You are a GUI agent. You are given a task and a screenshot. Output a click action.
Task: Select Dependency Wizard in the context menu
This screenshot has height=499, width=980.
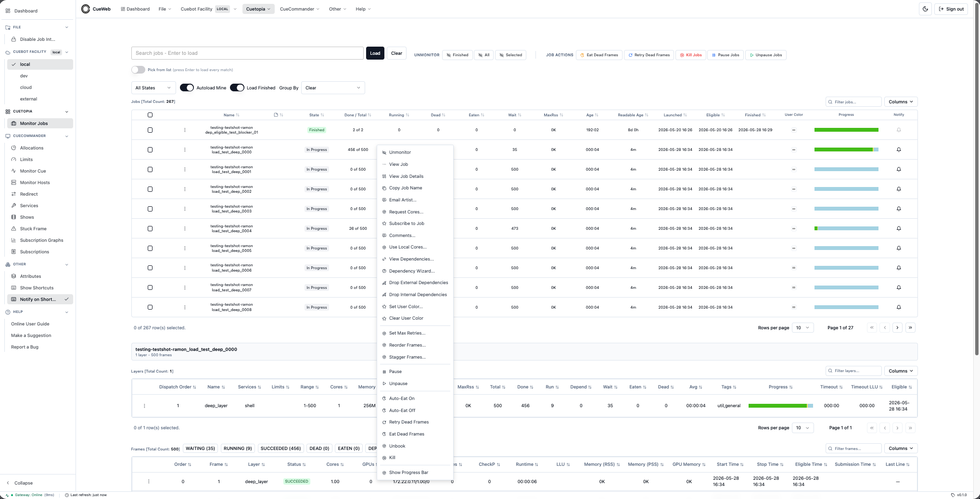pos(412,271)
